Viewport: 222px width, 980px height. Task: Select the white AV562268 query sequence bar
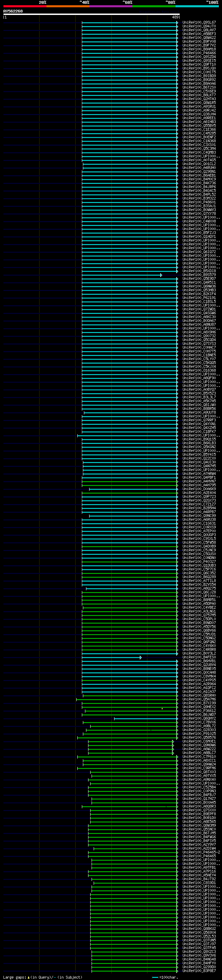(92, 14)
